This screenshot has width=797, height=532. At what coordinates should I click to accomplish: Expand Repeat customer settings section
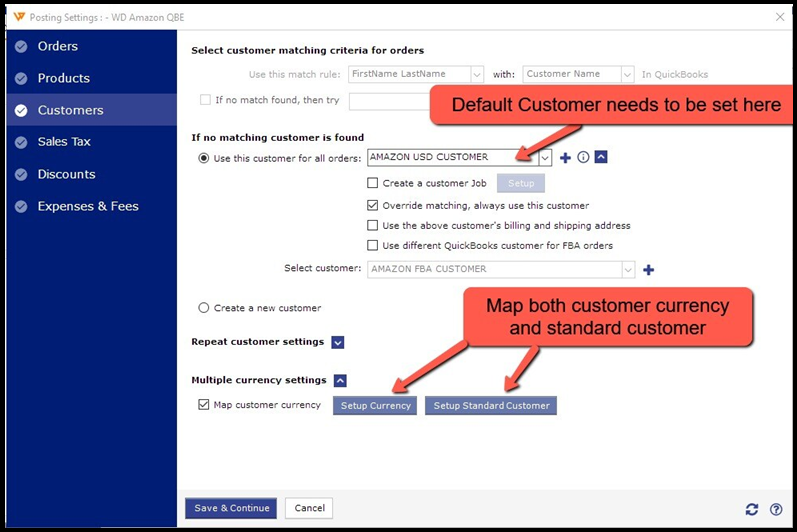(x=338, y=342)
